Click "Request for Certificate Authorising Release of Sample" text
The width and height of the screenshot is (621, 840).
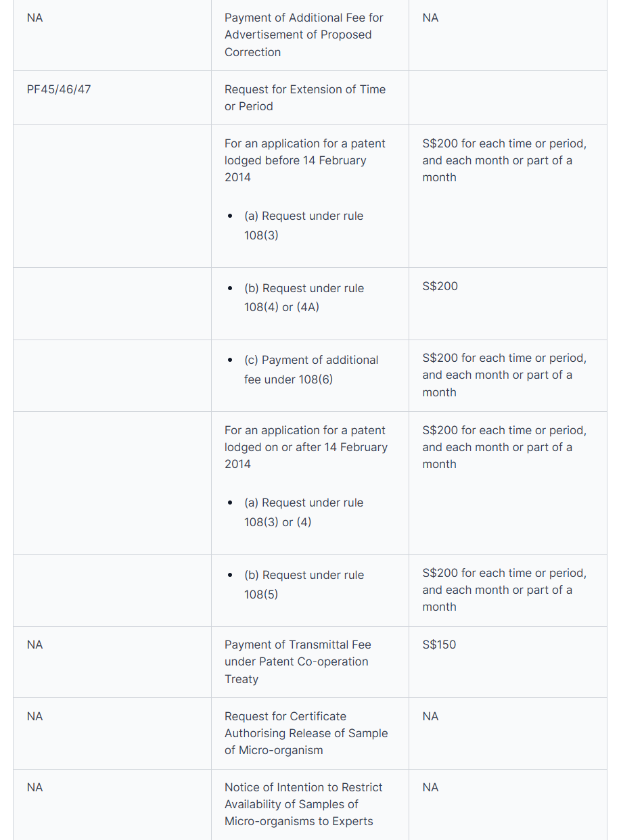click(306, 733)
